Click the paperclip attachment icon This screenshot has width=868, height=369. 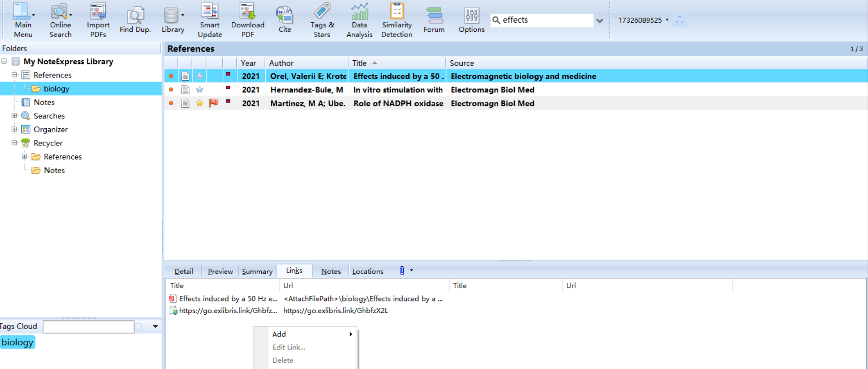[402, 271]
